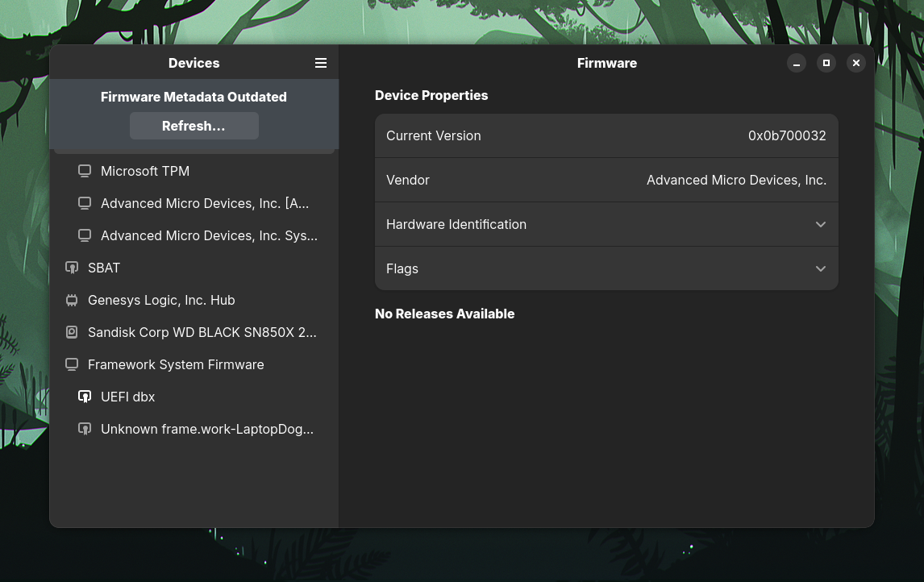The height and width of the screenshot is (582, 924).
Task: Select the Sandisk Corp WD BLACK SN850X entry
Action: pyautogui.click(x=202, y=332)
